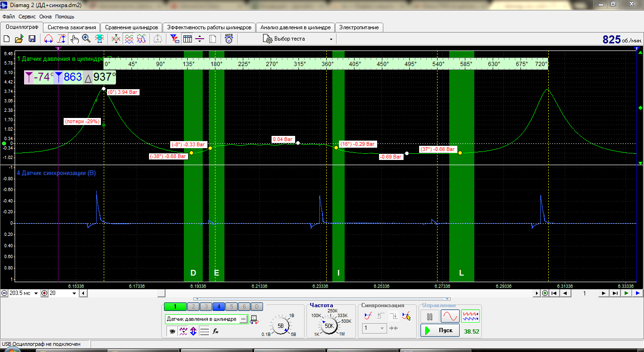644x352 pixels.
Task: Click the Пуск start button
Action: (x=439, y=330)
